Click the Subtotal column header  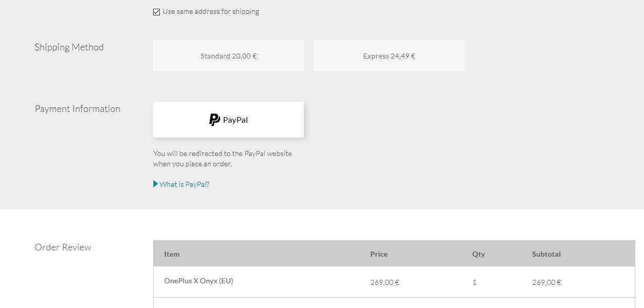click(x=546, y=254)
